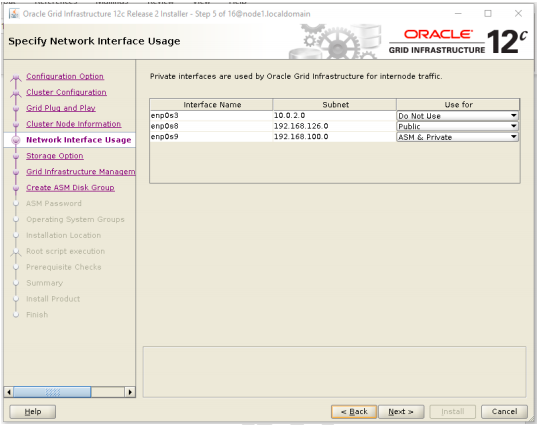538x425 pixels.
Task: Click the empty message area at bottom
Action: pos(334,372)
